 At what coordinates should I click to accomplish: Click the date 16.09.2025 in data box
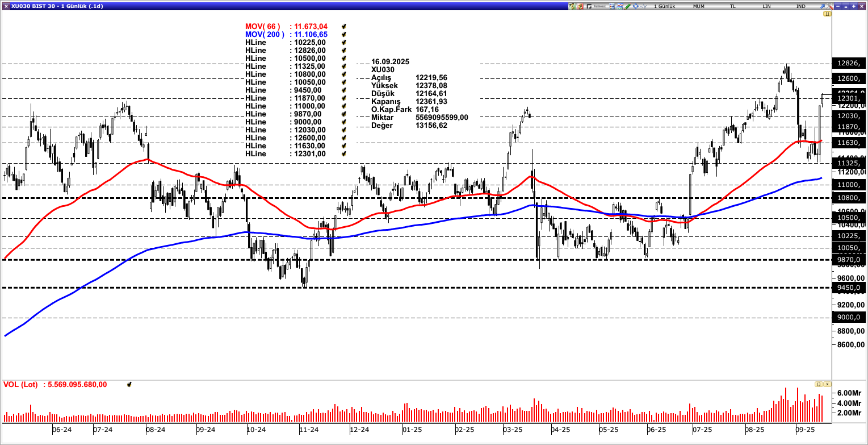(x=390, y=61)
